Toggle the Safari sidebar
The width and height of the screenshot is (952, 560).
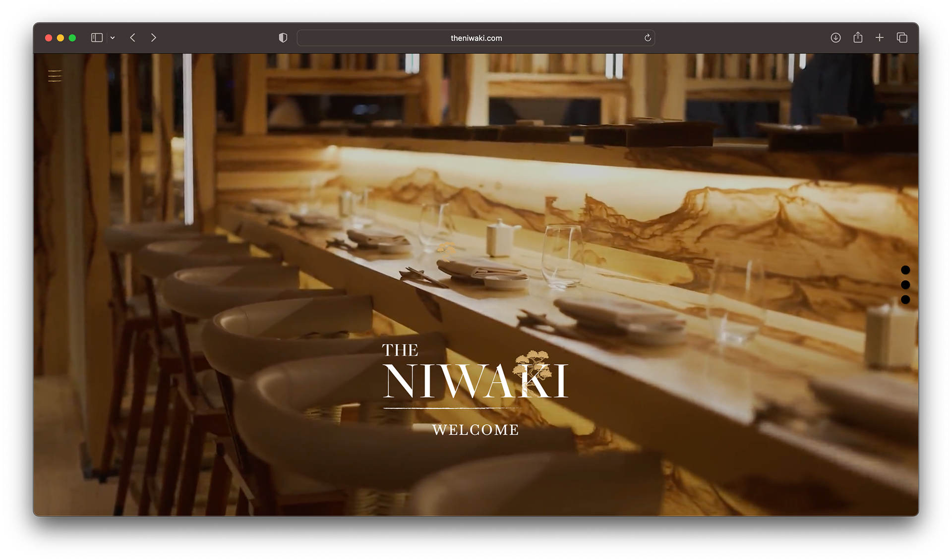coord(97,38)
